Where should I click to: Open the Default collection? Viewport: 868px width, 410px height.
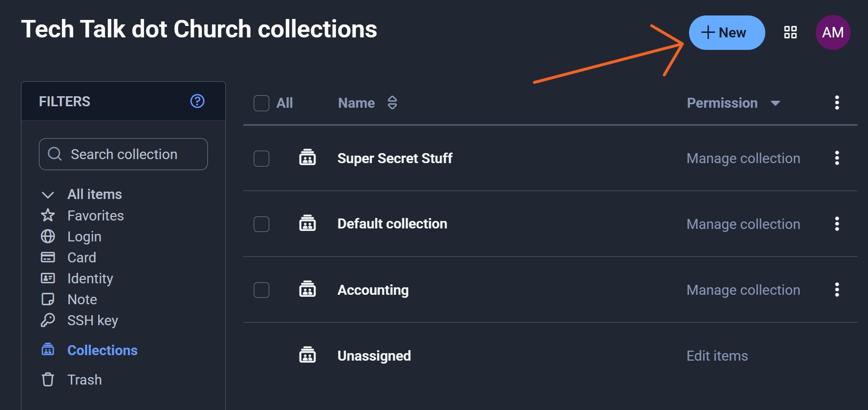tap(392, 223)
